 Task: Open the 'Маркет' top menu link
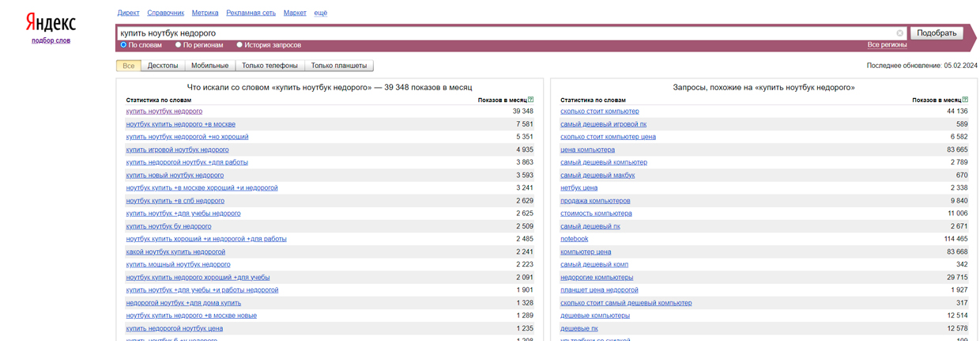295,13
